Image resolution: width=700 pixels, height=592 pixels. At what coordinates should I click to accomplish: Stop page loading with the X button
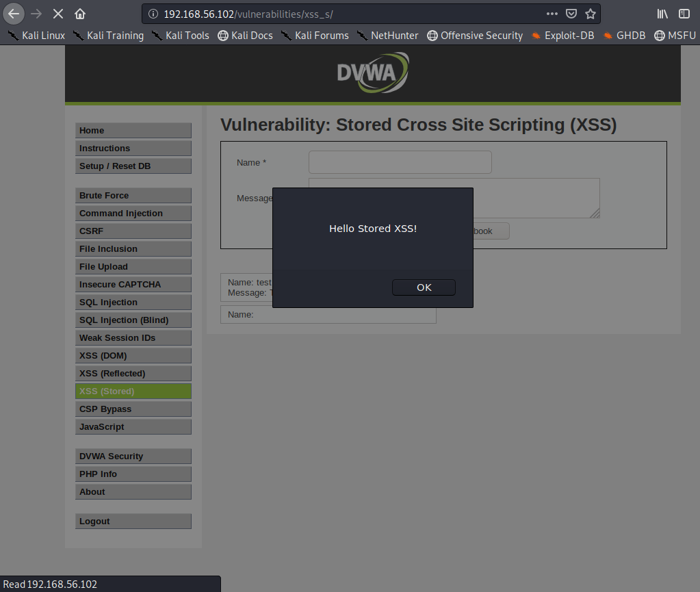tap(58, 14)
